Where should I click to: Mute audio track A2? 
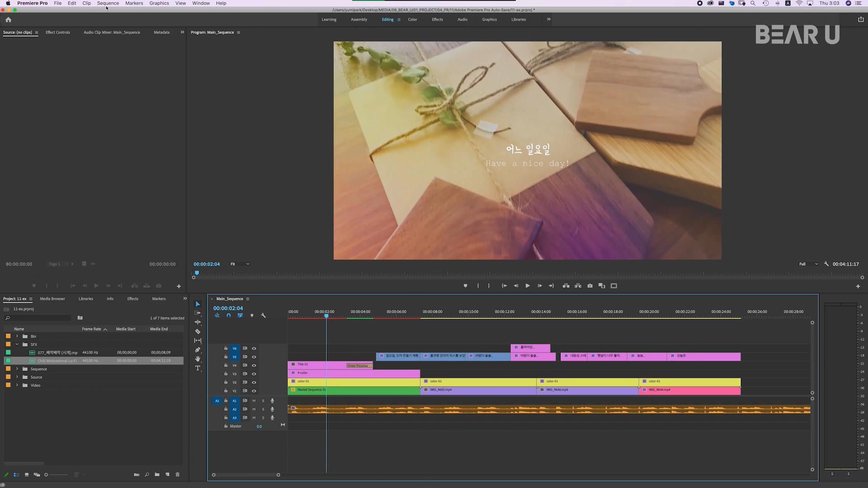(x=254, y=409)
